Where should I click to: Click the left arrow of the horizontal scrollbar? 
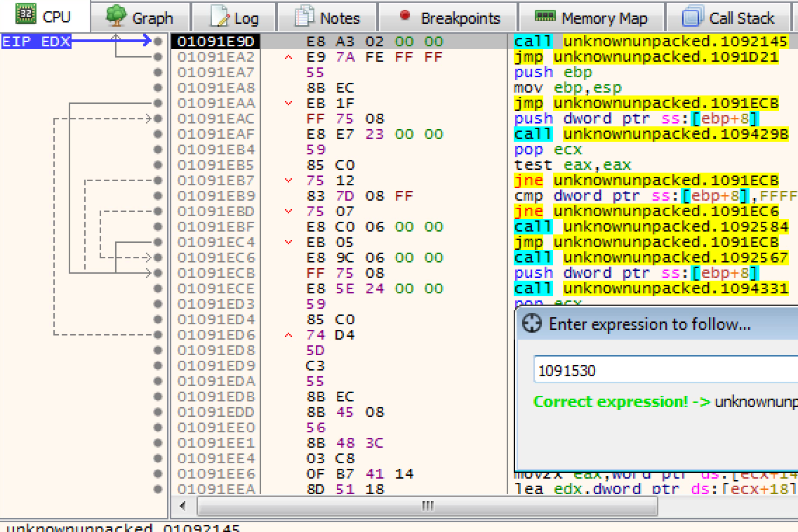183,506
